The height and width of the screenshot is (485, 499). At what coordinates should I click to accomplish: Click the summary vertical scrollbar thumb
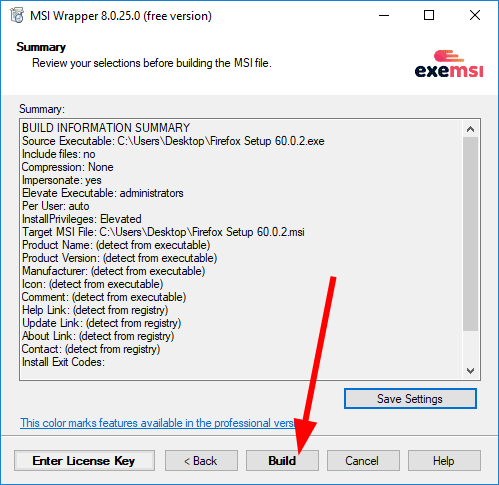tap(470, 234)
